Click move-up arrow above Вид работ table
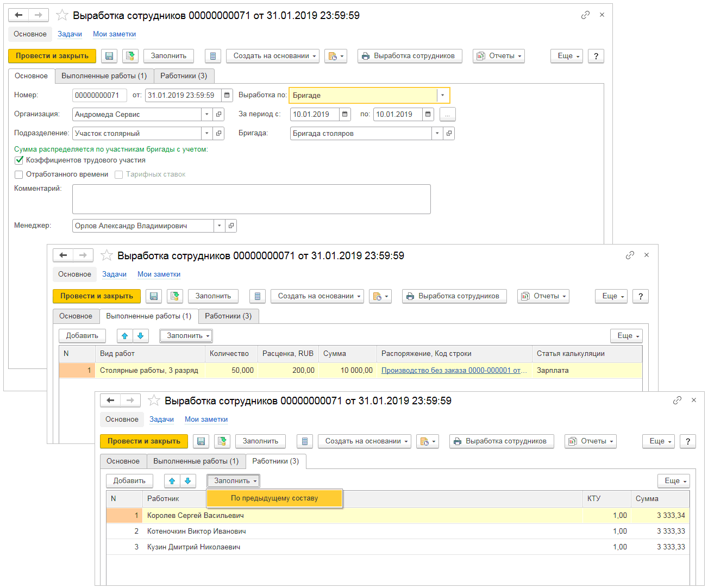The height and width of the screenshot is (588, 708). tap(124, 336)
